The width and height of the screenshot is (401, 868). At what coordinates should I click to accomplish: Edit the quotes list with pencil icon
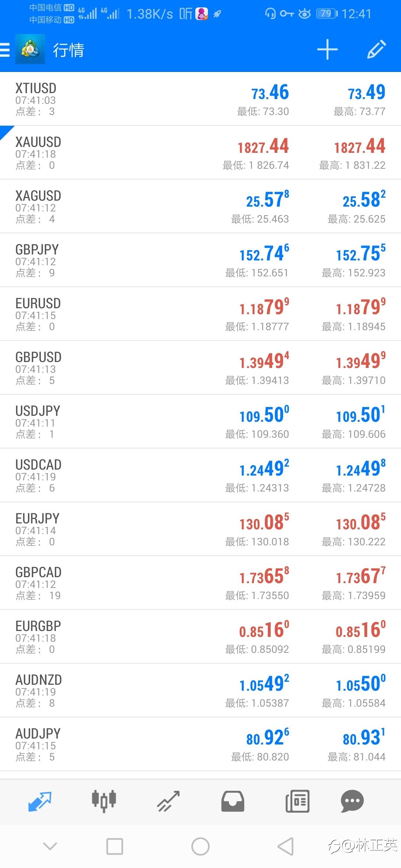click(376, 50)
